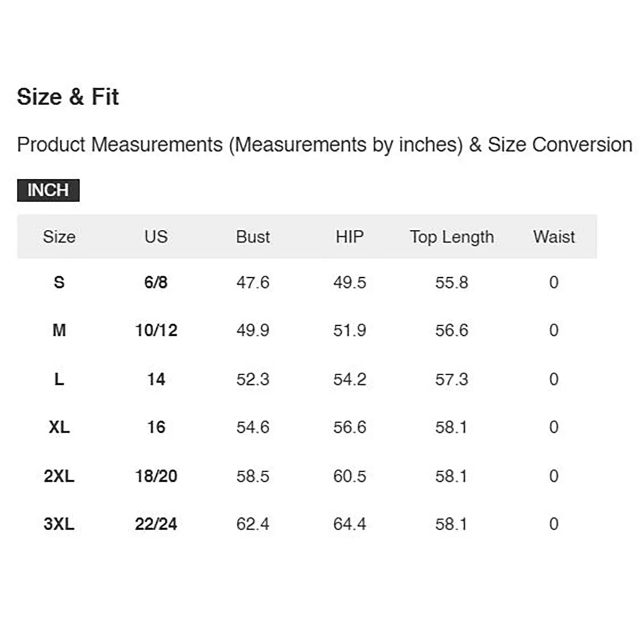The image size is (644, 644).
Task: Select the S size row label
Action: click(x=59, y=283)
